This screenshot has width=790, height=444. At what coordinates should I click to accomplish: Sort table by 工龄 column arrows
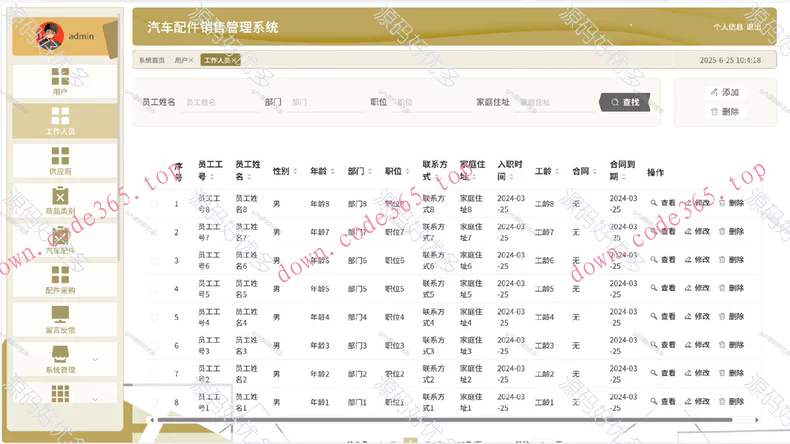pyautogui.click(x=557, y=171)
